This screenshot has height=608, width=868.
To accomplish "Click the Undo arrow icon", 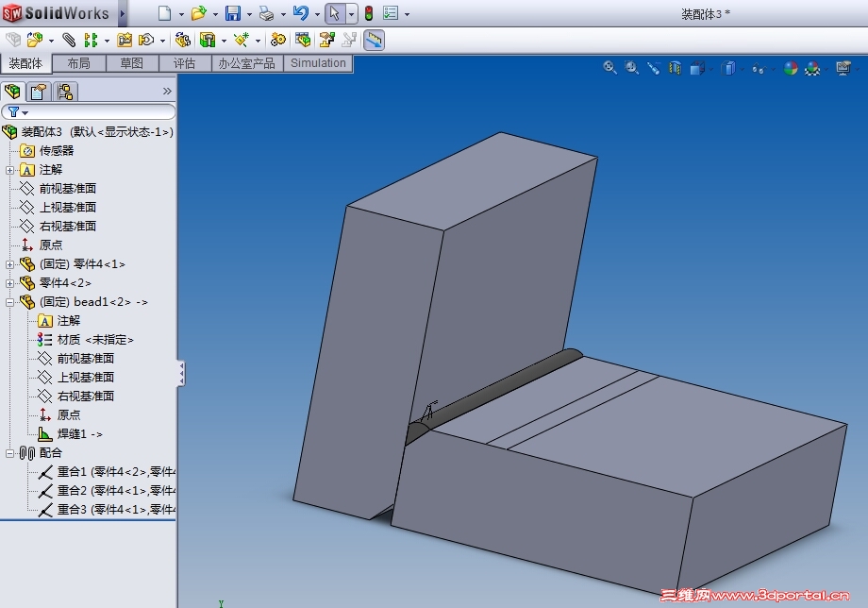I will (x=301, y=13).
